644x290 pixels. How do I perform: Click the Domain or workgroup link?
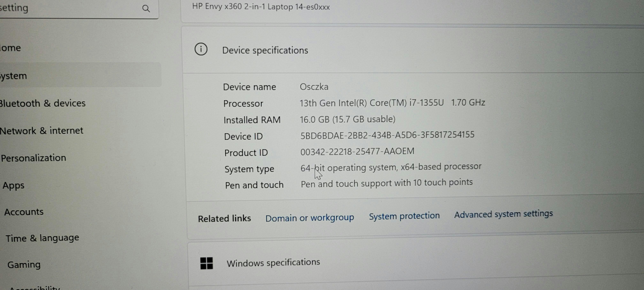click(x=310, y=218)
